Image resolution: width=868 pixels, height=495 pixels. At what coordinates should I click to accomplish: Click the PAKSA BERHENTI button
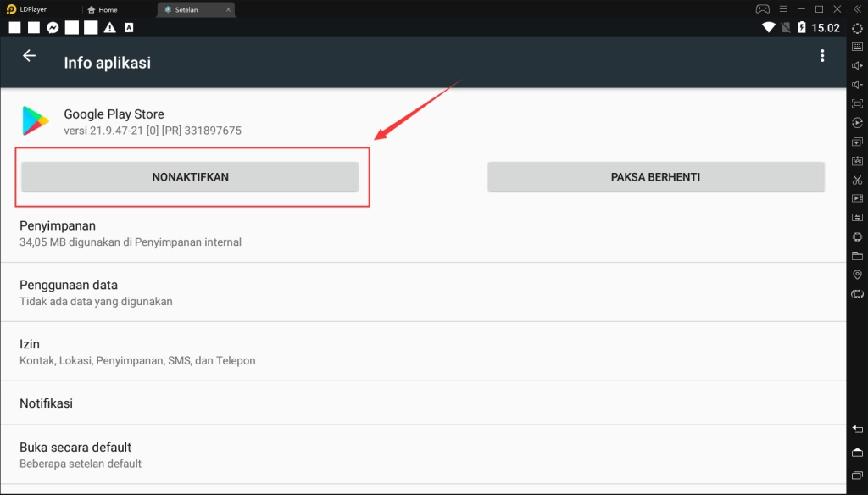click(655, 177)
